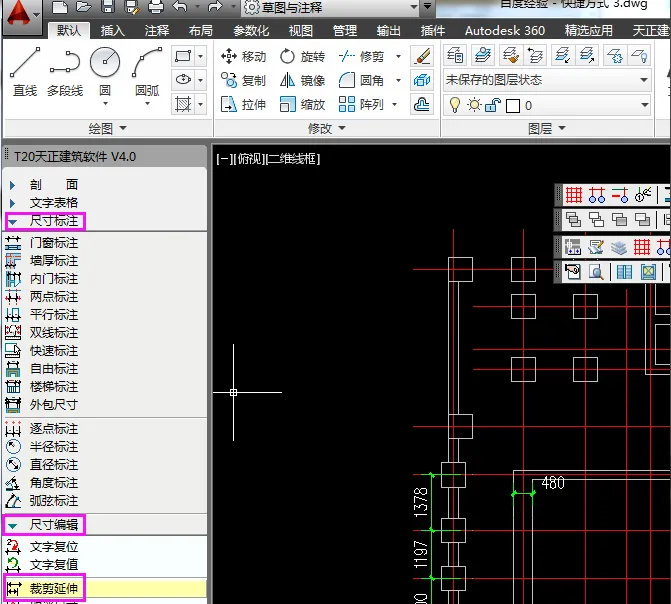
Task: Select the Line (直线) drawing tool
Action: 25,72
